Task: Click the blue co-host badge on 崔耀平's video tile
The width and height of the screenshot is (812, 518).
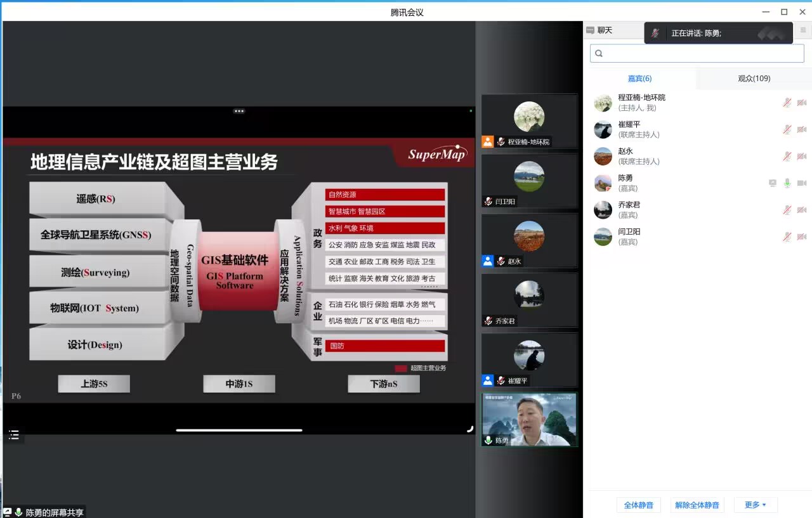Action: pyautogui.click(x=487, y=380)
